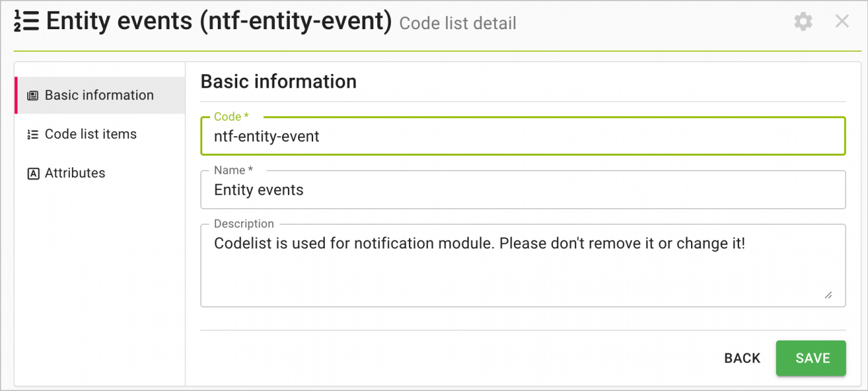The image size is (868, 391).
Task: Click the Entity events title heading
Action: [x=219, y=21]
